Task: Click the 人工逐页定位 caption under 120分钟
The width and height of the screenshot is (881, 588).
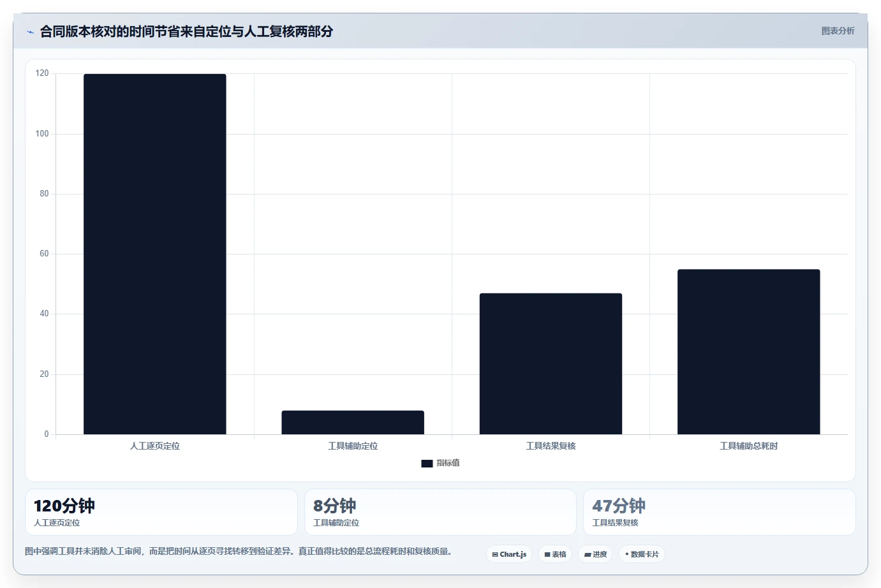Action: [x=57, y=522]
